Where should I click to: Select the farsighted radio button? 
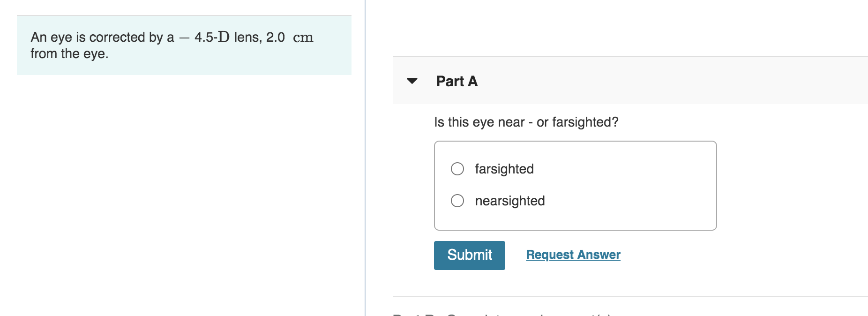coord(457,169)
